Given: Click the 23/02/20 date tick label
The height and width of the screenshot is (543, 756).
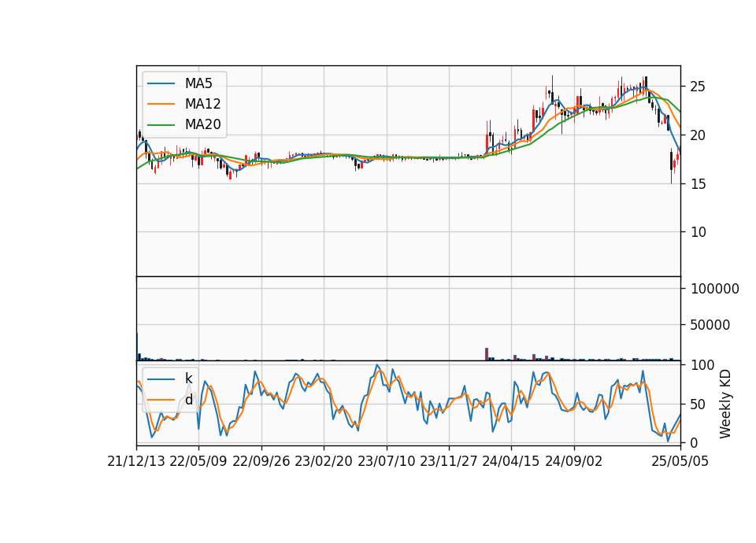Looking at the screenshot, I should click(324, 461).
